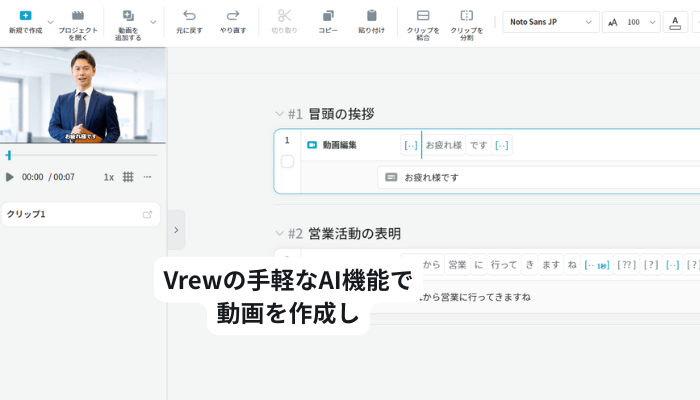Select the first silence marker before お疲れ様
Screen dimensions: 700x400
coord(410,145)
